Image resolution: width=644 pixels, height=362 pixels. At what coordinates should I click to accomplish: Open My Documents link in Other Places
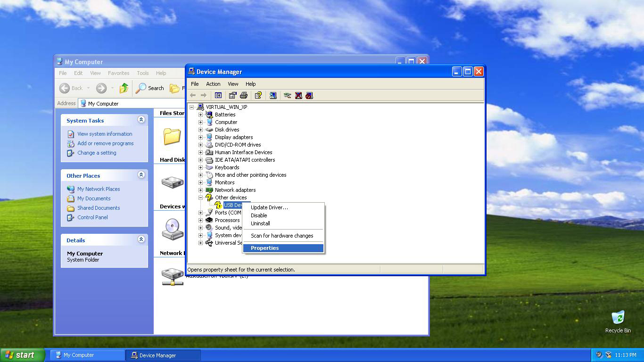pos(94,198)
